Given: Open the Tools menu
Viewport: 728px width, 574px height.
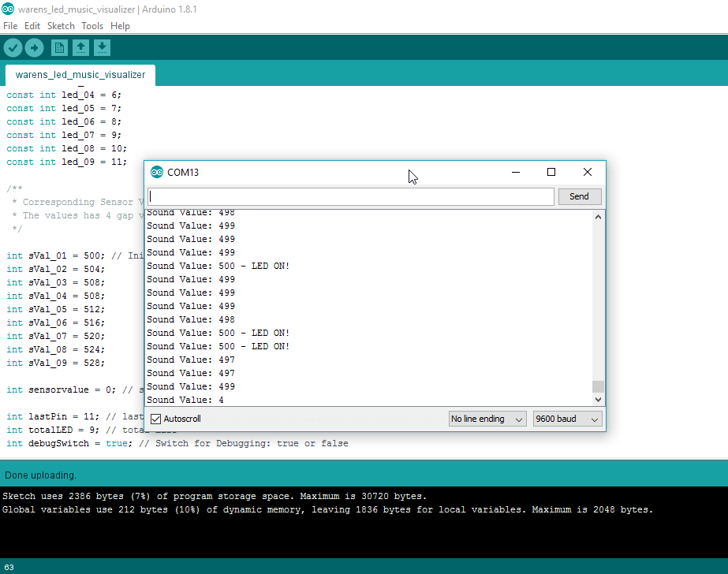Looking at the screenshot, I should 92,26.
